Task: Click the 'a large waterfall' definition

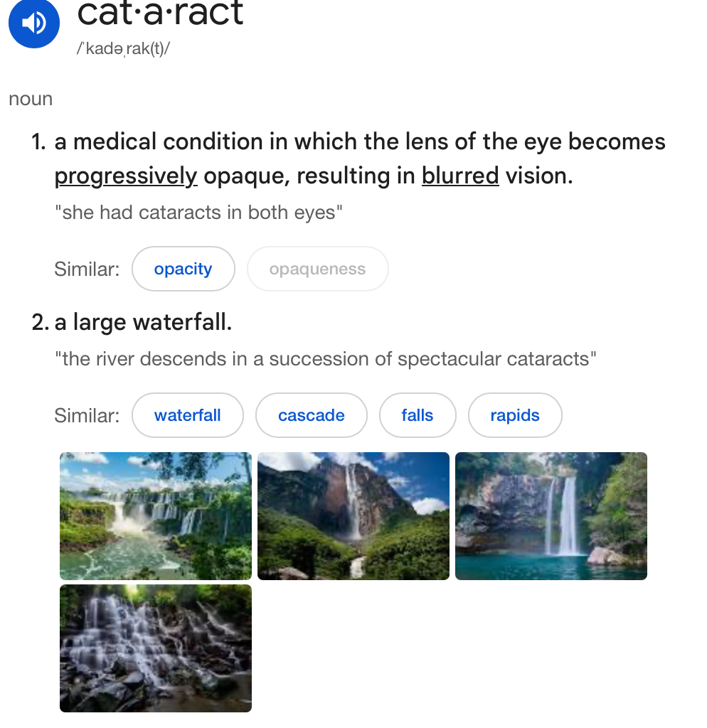Action: (x=143, y=323)
